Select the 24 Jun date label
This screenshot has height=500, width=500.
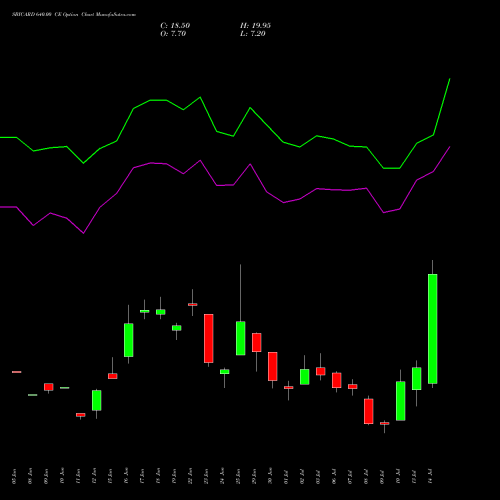222,476
